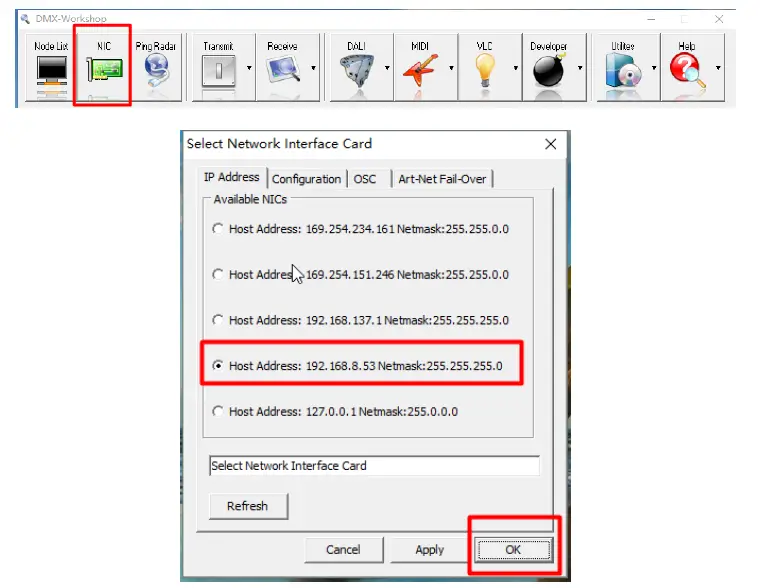This screenshot has width=760, height=588.
Task: Open the Developer bomb icon
Action: point(549,71)
